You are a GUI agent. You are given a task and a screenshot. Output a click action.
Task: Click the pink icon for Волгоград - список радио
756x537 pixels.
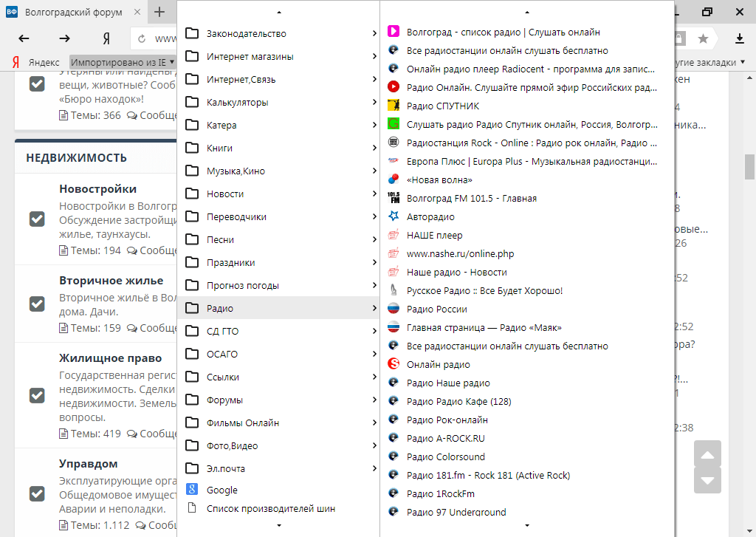coord(394,32)
